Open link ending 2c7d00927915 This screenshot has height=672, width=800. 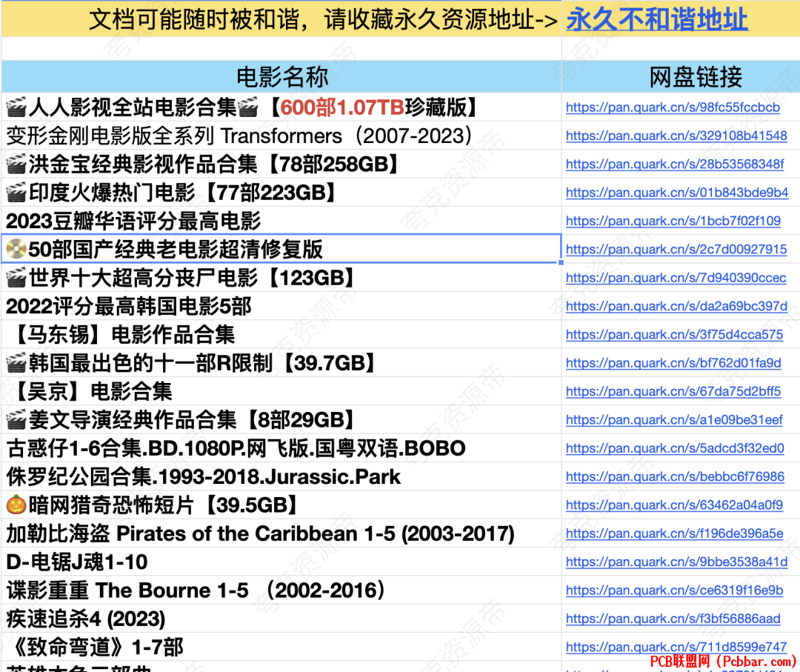click(x=676, y=250)
